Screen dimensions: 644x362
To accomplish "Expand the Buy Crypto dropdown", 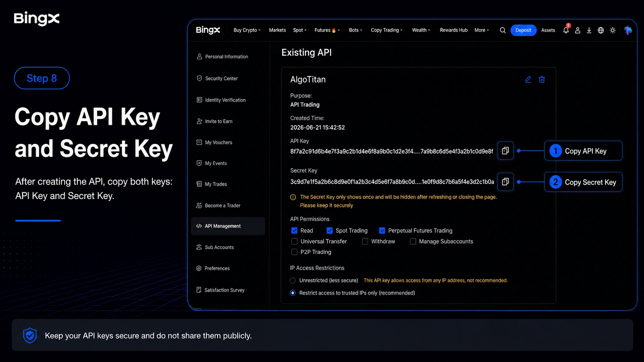I will tap(247, 30).
